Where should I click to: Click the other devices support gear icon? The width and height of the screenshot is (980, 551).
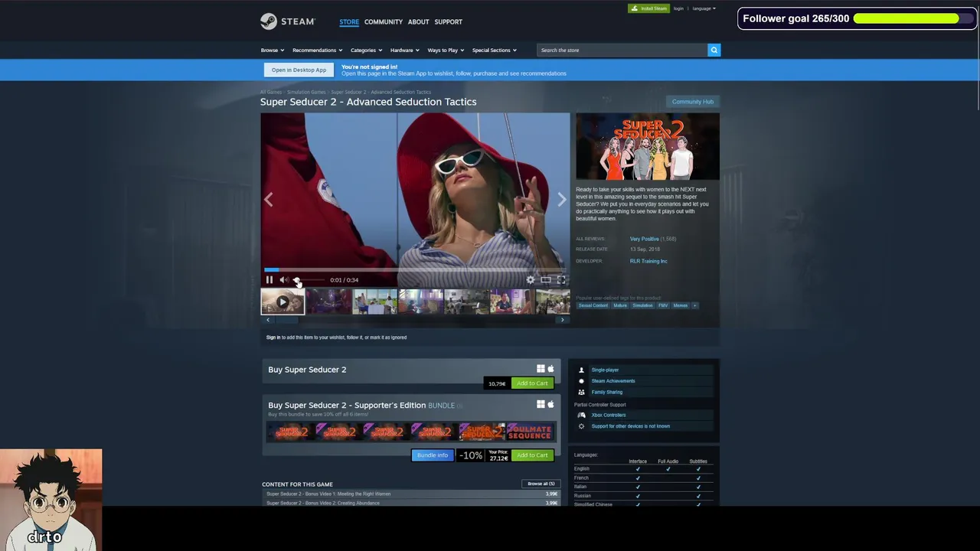pos(581,426)
